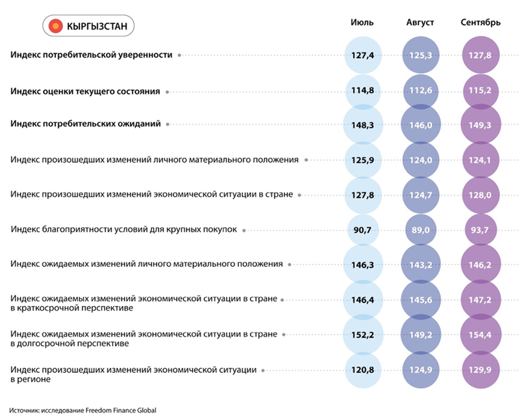Click the Индекс благоприятности условий для крупных покупок label
This screenshot has height=420, width=525.
pyautogui.click(x=124, y=229)
